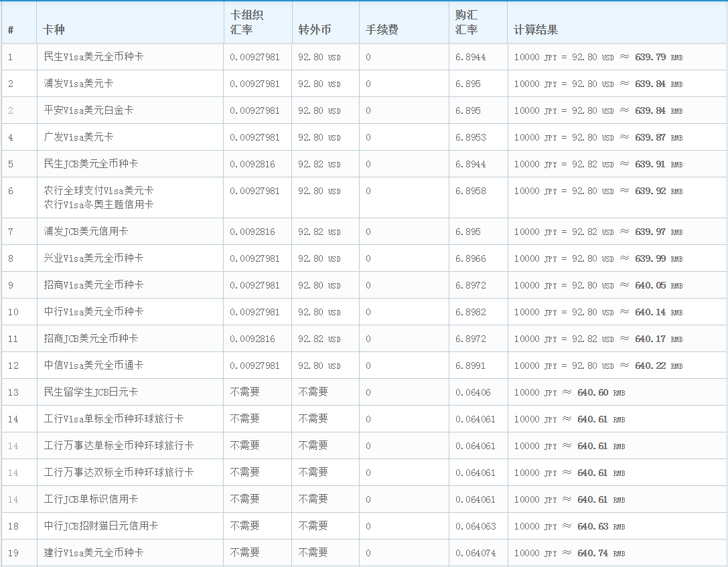The height and width of the screenshot is (567, 728).
Task: Click 不需要 under 转外币 in row 18
Action: pos(313,526)
